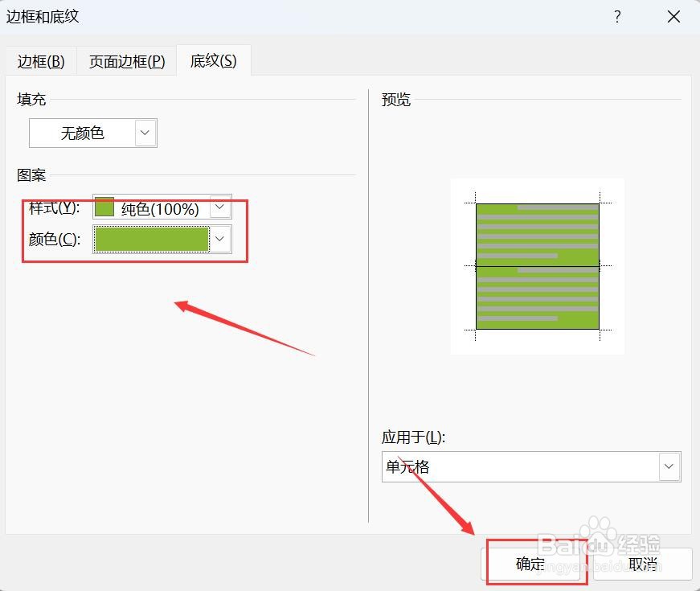Click the green pattern preview inside 样式 box

(105, 207)
